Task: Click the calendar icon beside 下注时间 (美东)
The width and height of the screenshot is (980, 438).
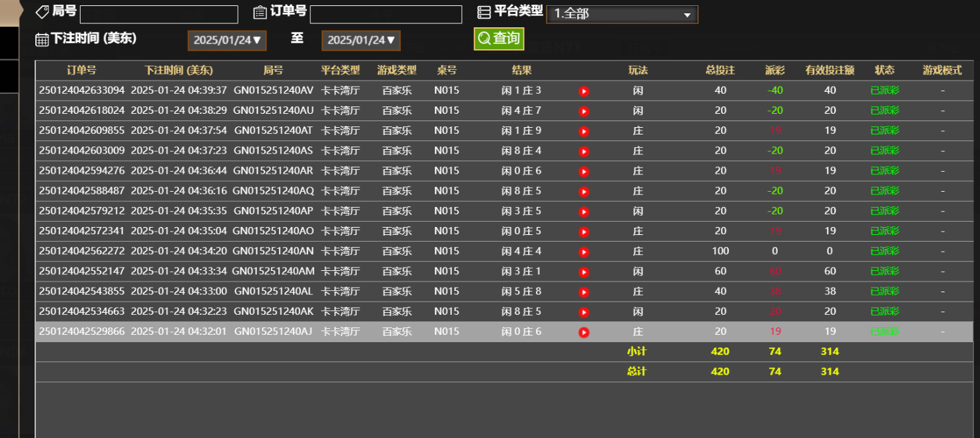Action: click(41, 39)
